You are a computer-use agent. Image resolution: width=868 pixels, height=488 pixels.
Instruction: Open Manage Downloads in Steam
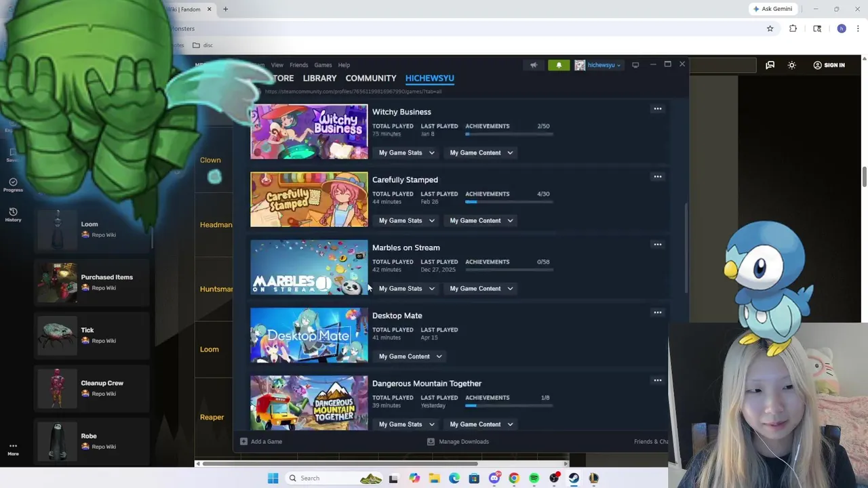coord(458,441)
